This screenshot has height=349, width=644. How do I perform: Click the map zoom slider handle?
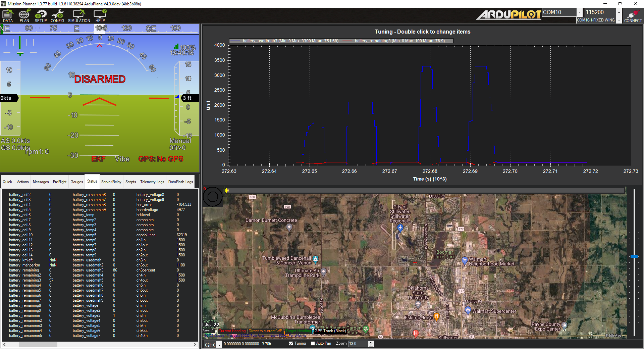pyautogui.click(x=634, y=256)
